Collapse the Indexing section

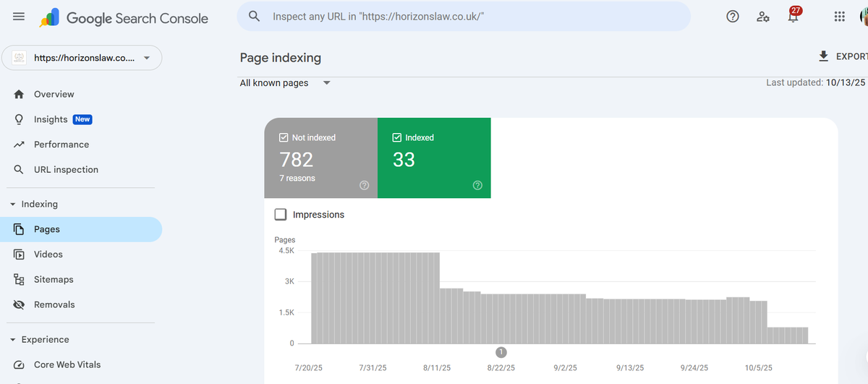(13, 205)
